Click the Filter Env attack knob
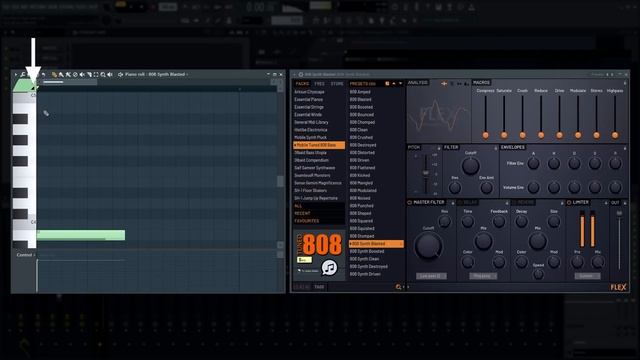Screen dimensions: 640x360 533,164
